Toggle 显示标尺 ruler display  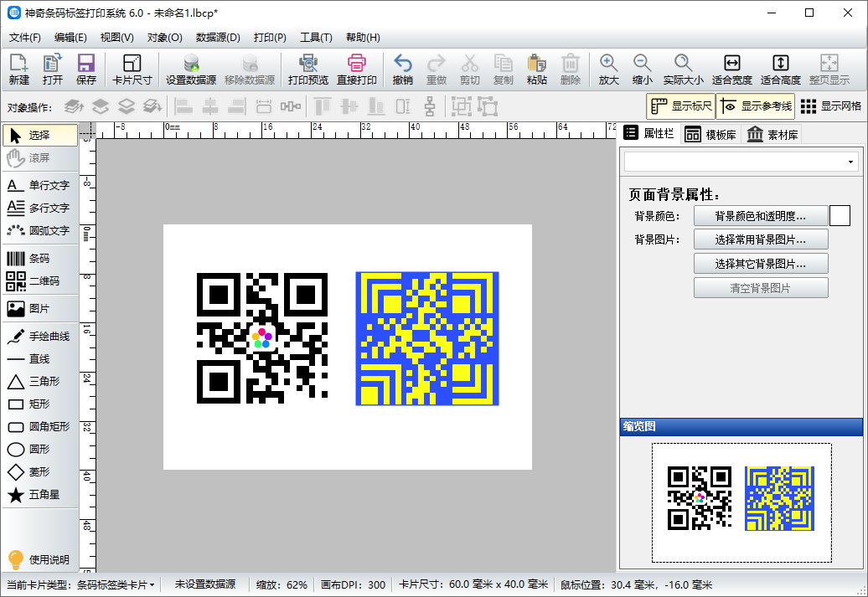[x=680, y=106]
